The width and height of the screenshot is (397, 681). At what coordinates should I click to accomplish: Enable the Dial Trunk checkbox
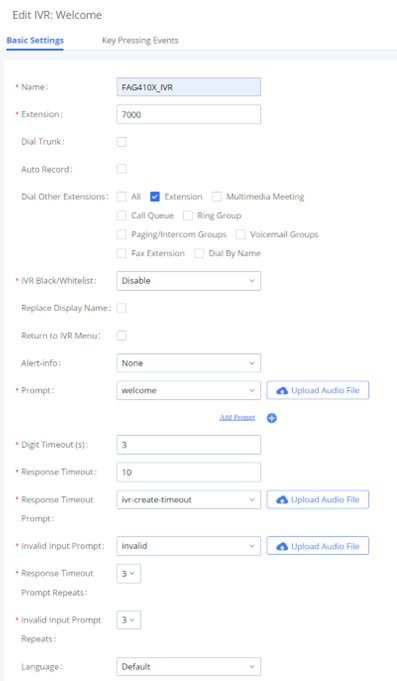[122, 142]
